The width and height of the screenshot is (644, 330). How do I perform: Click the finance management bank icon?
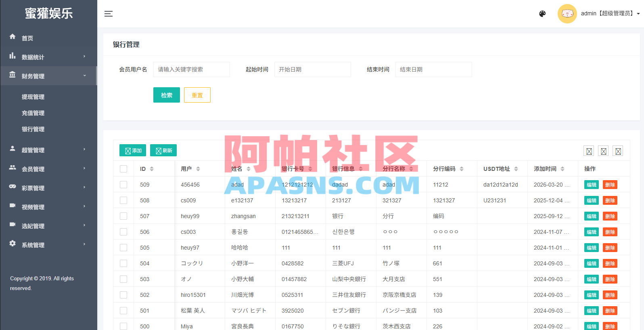[x=13, y=75]
